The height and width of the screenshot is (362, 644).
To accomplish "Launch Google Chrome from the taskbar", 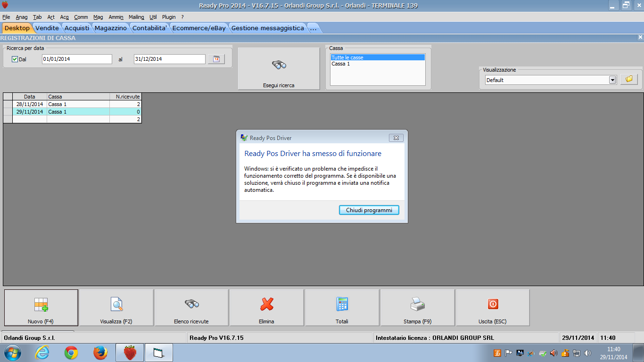I will point(71,353).
